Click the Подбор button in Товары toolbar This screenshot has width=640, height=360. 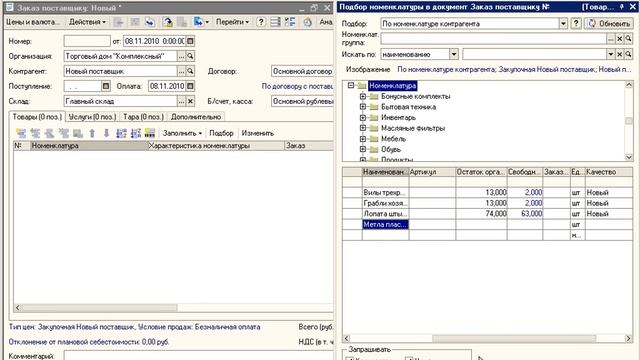(221, 133)
